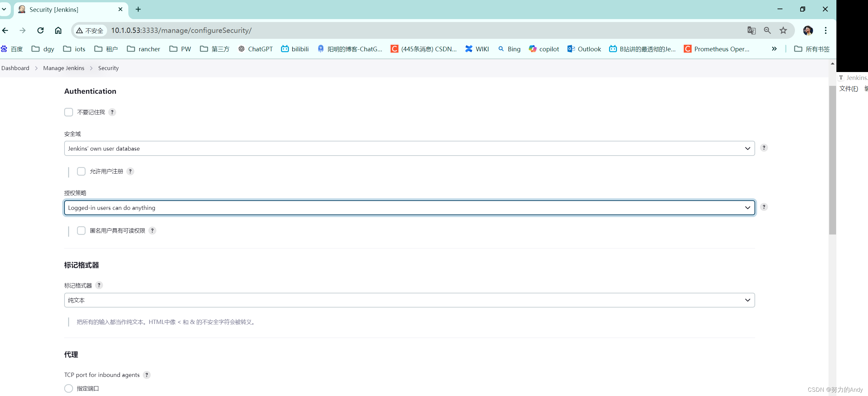Enable 允许用户注册 checkbox
Viewport: 868px width, 396px height.
(81, 171)
